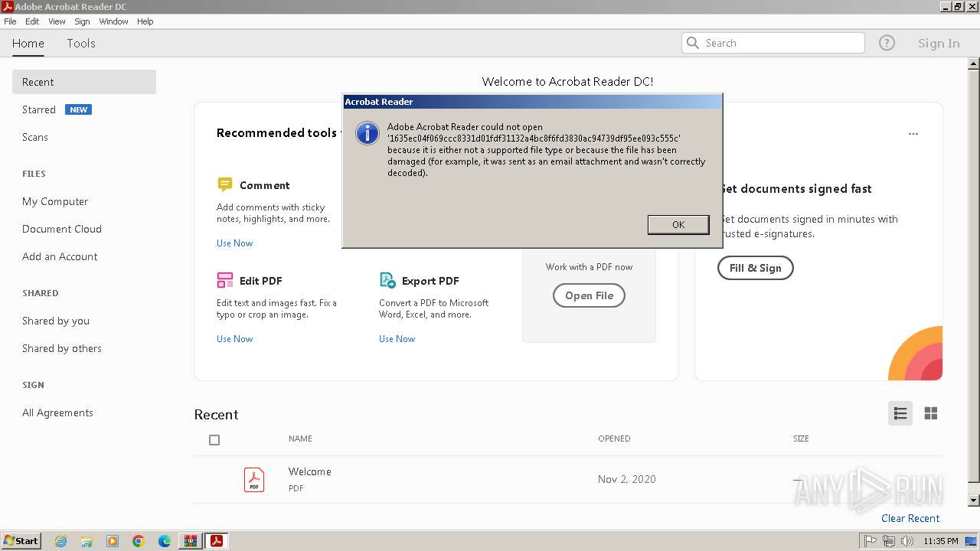
Task: Click the Nov 2, 2020 opened date
Action: click(x=627, y=479)
